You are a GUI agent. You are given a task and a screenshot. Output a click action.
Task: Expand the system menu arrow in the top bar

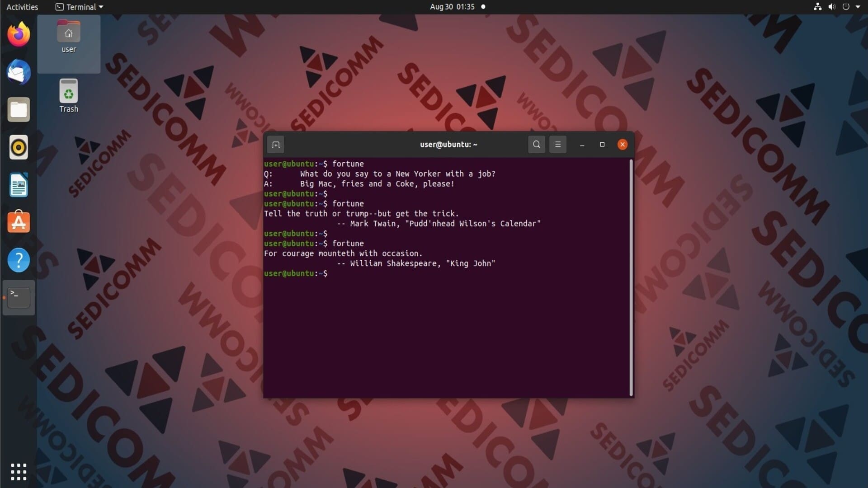[858, 7]
